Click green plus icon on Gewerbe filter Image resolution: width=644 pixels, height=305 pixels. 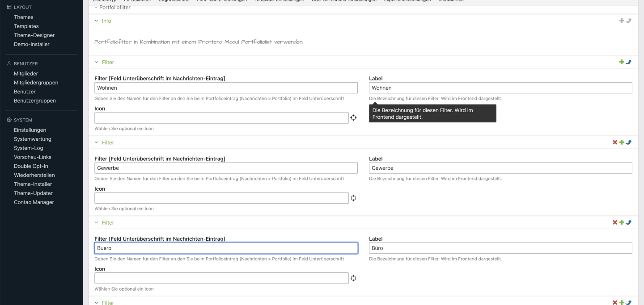(x=622, y=142)
